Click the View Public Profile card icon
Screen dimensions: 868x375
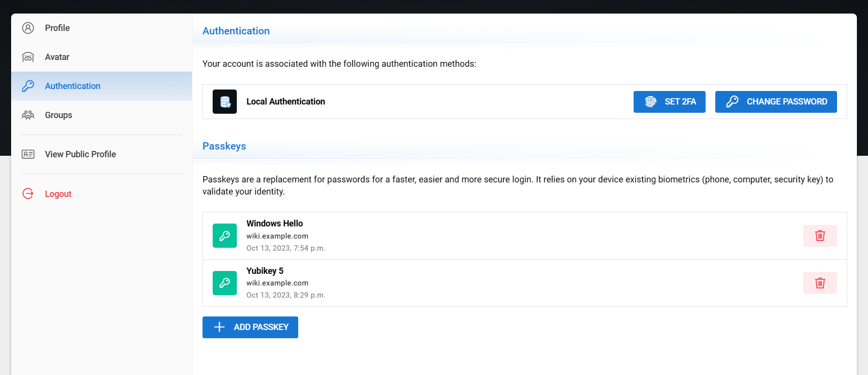click(28, 154)
